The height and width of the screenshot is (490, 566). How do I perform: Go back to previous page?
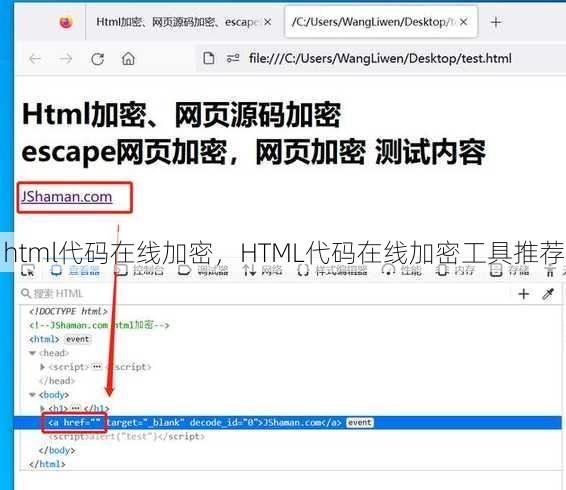(x=35, y=58)
